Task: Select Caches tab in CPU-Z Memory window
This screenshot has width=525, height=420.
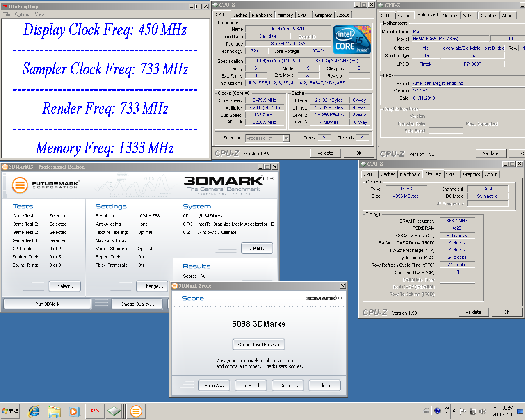Action: click(388, 174)
